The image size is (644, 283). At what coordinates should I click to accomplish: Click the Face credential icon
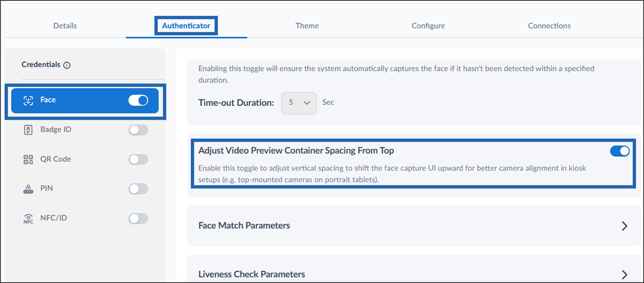(28, 100)
